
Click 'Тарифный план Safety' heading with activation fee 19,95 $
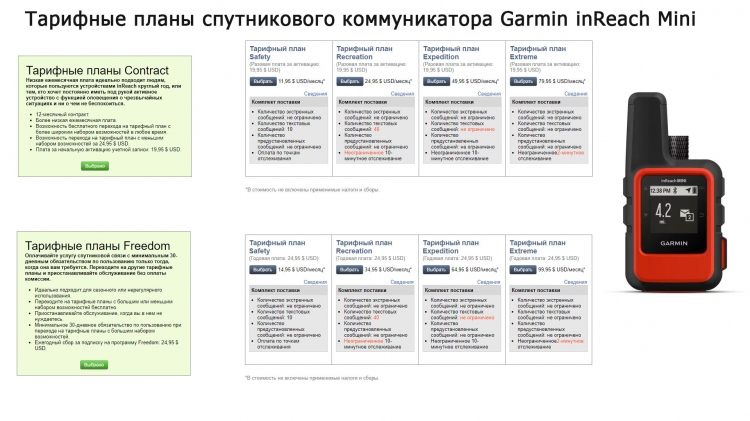click(277, 53)
